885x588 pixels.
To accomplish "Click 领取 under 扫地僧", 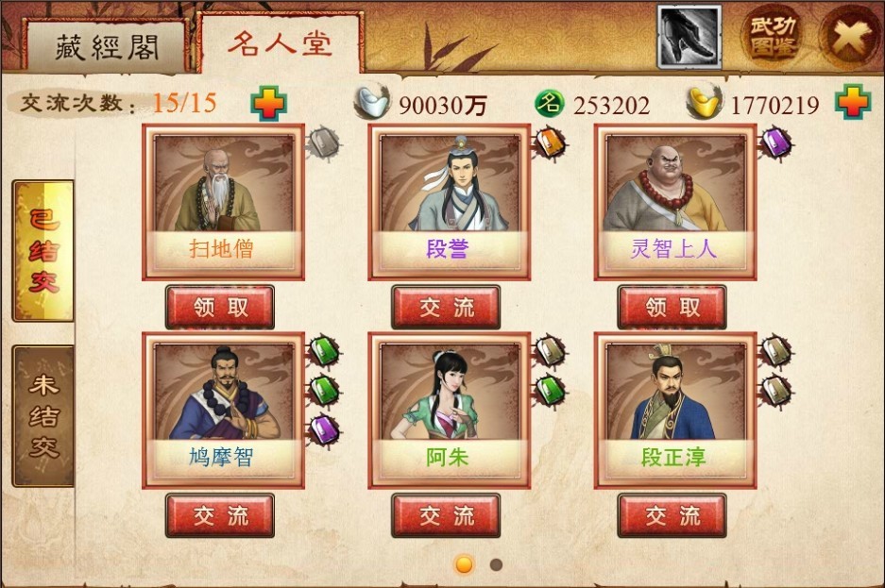I will [220, 308].
